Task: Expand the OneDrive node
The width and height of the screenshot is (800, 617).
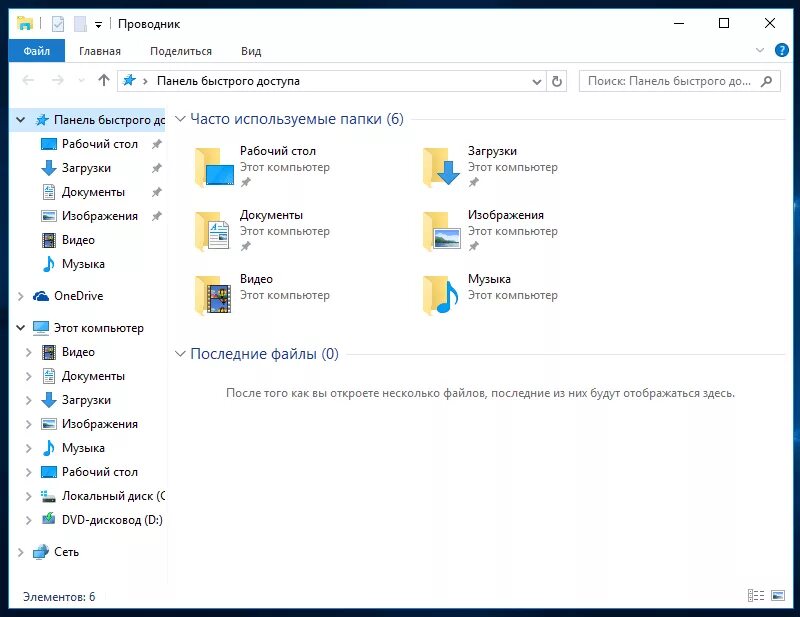Action: coord(20,296)
